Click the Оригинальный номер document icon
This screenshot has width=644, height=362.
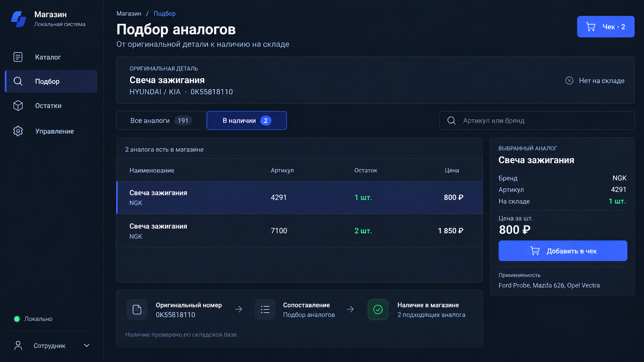point(137,309)
